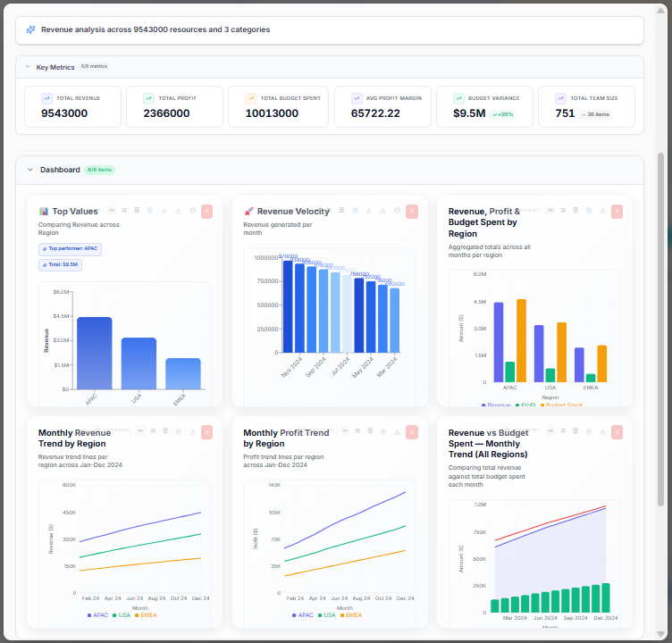Screen dimensions: 672x643
Task: Click the palette icon on Revenue Velocity card
Action: tap(398, 211)
